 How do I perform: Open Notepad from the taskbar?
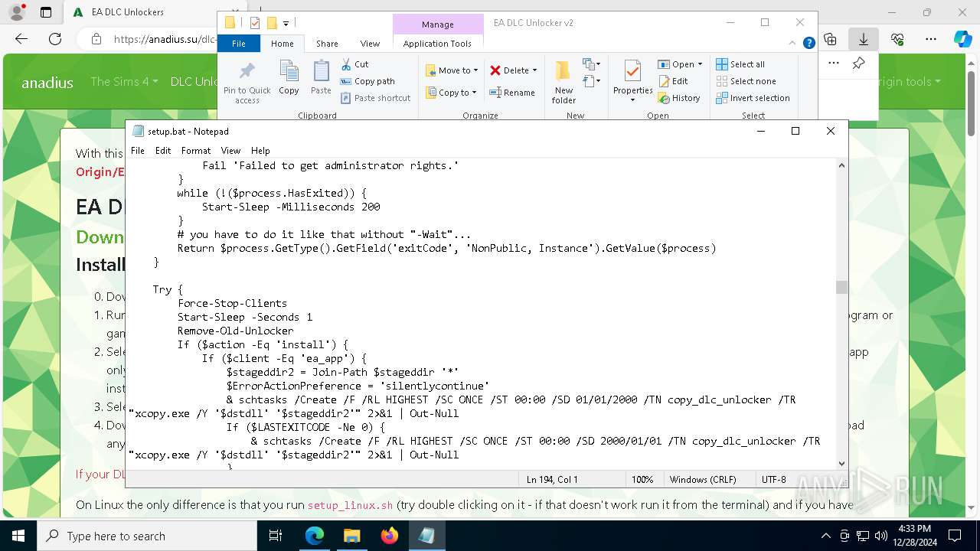(426, 536)
